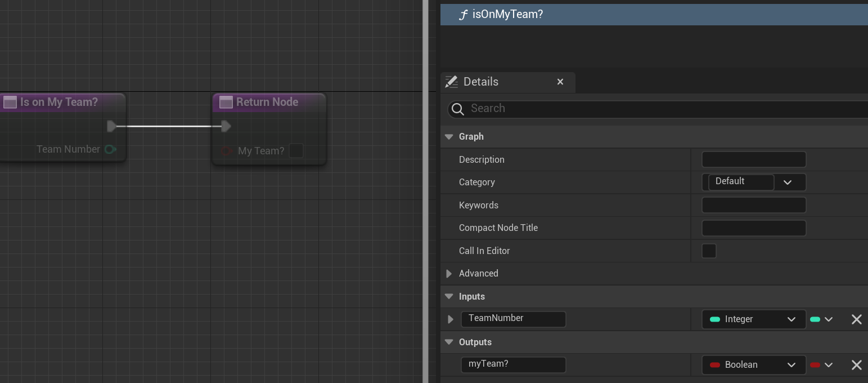Close the Details panel tab

(560, 82)
